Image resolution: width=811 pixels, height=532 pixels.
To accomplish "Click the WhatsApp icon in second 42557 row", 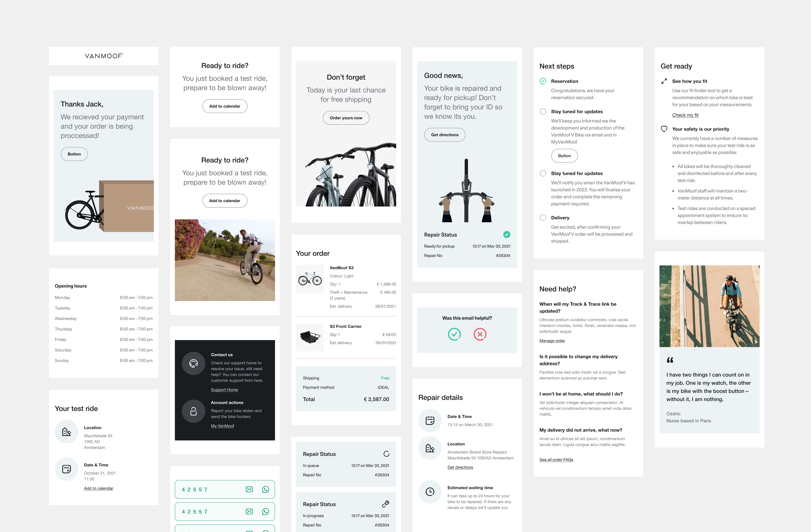I will tap(266, 512).
